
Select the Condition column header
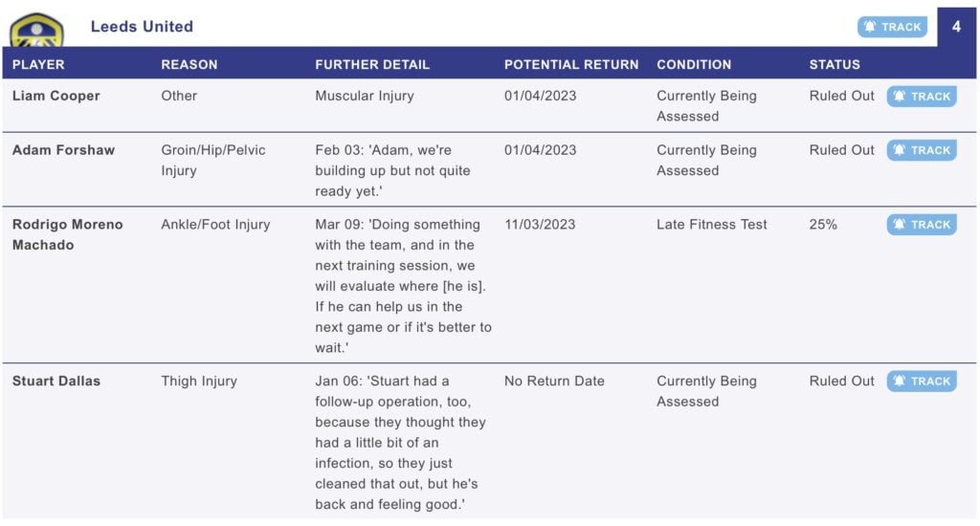pos(694,64)
